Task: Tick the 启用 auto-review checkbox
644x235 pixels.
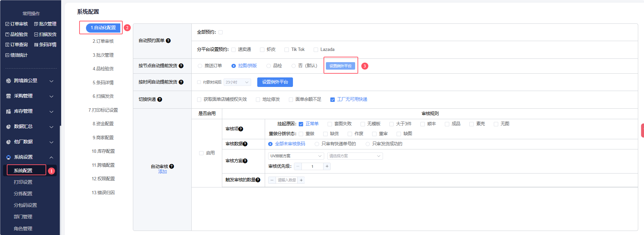Action: tap(201, 153)
